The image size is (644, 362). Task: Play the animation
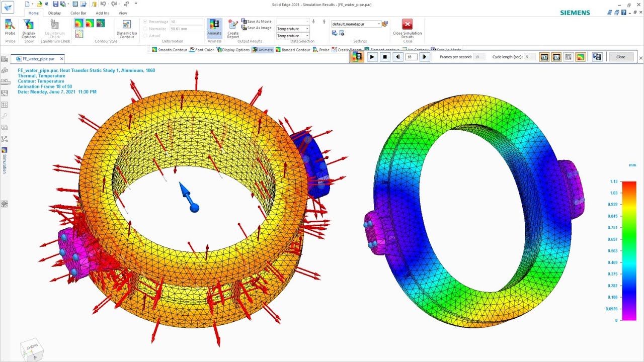(x=372, y=57)
